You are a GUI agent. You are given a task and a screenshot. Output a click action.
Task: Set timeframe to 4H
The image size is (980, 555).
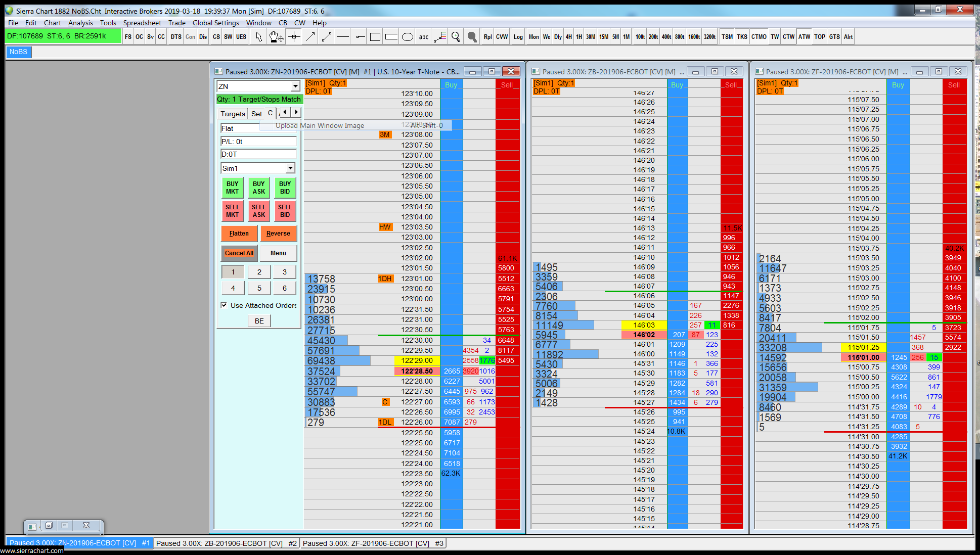point(569,37)
